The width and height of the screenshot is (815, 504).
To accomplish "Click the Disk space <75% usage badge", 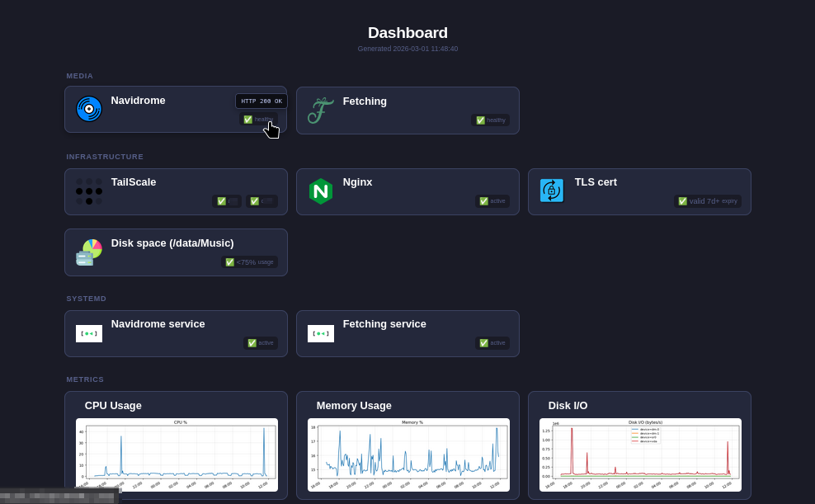I will [249, 262].
